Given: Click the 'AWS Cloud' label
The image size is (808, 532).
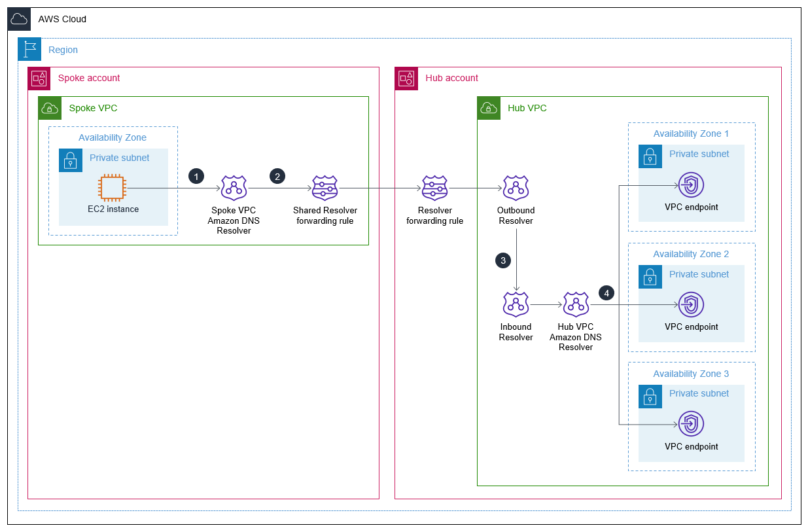Looking at the screenshot, I should (63, 19).
